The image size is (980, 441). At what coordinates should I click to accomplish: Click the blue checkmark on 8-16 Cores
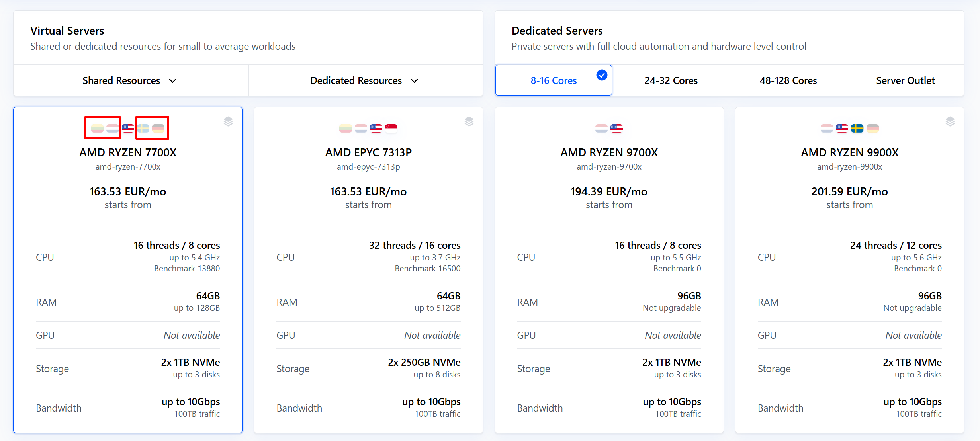pos(602,75)
